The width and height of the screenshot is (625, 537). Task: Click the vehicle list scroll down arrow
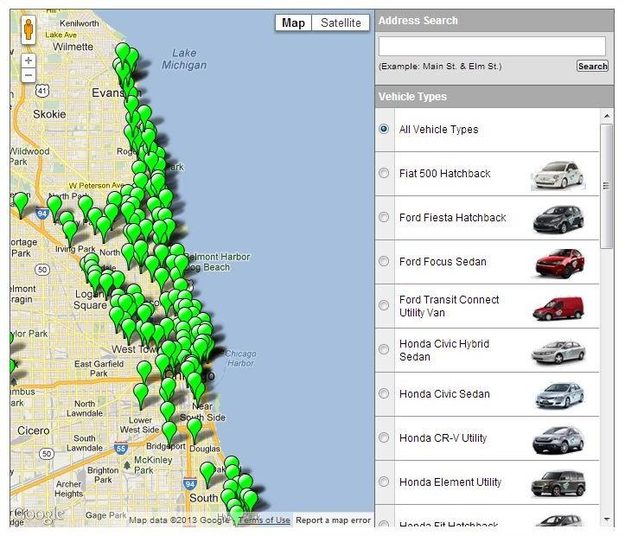coord(606,519)
